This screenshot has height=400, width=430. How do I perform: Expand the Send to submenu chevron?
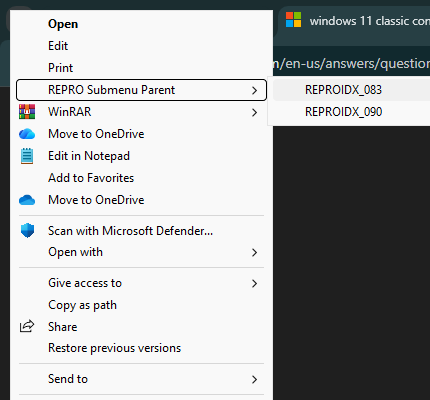click(254, 379)
